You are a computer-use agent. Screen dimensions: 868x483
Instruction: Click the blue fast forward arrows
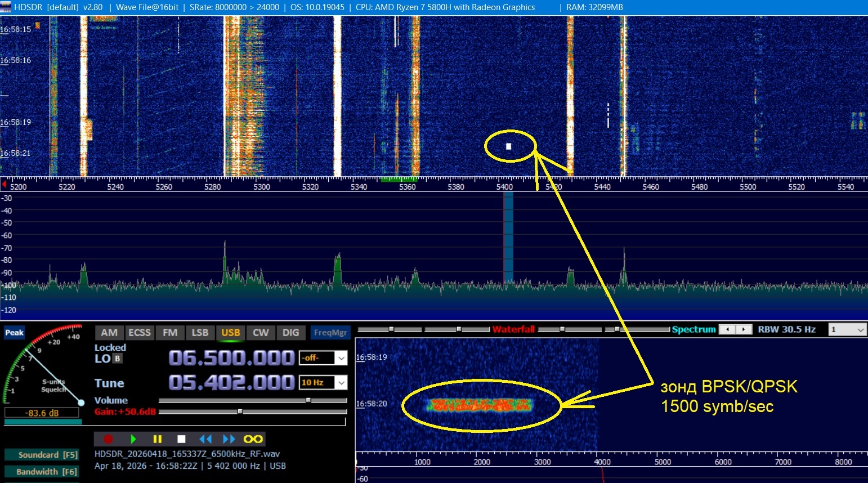tap(229, 439)
